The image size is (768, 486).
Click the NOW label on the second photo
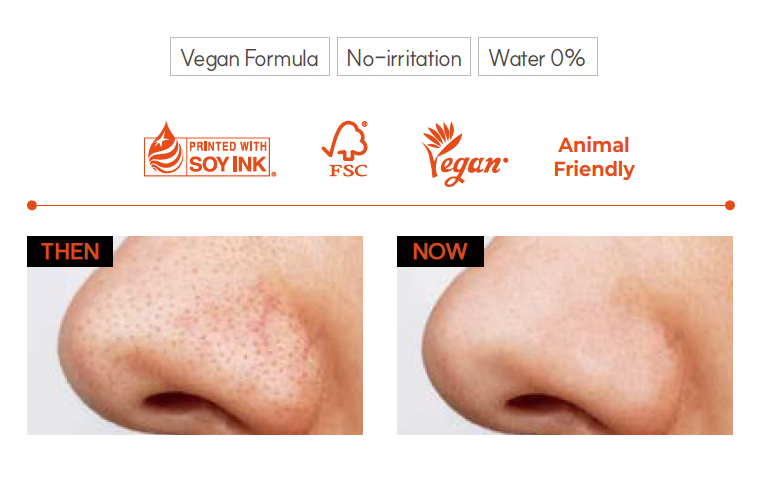[440, 251]
